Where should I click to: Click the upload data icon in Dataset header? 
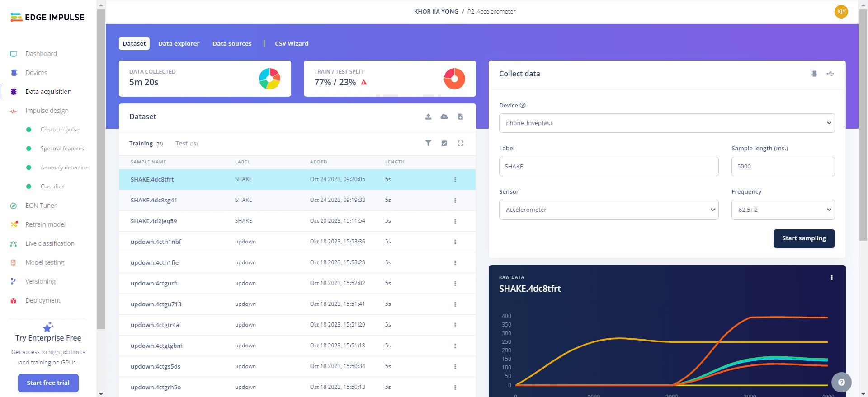click(428, 117)
